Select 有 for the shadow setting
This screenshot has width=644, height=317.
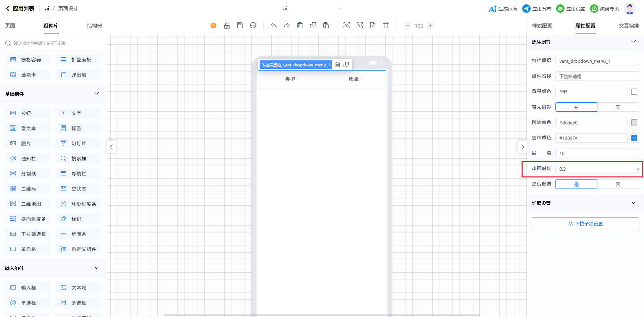click(x=576, y=107)
